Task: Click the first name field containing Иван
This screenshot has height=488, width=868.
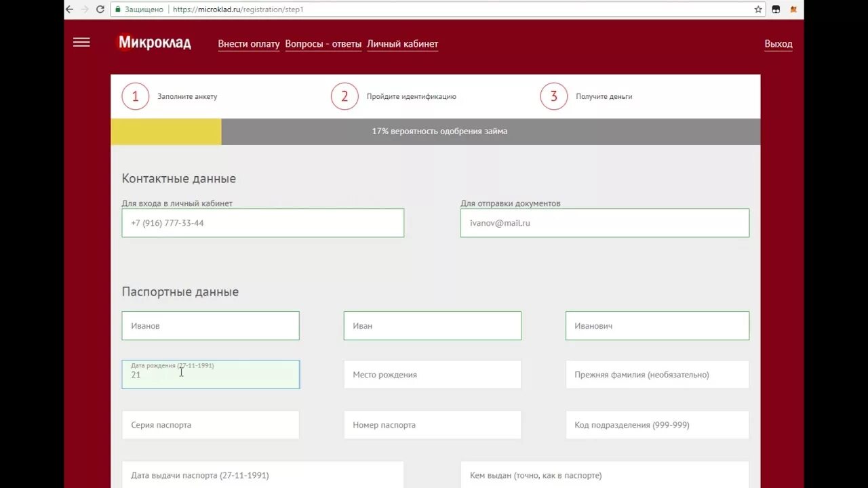Action: [433, 326]
